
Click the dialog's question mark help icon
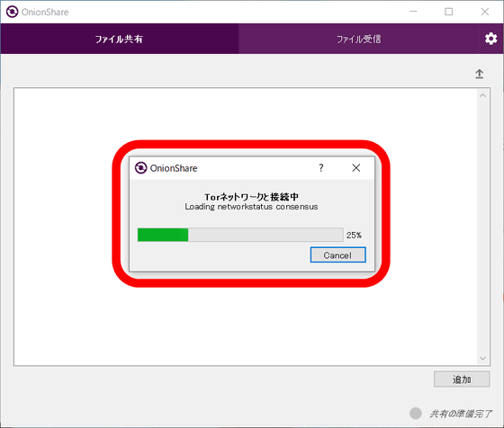[320, 167]
